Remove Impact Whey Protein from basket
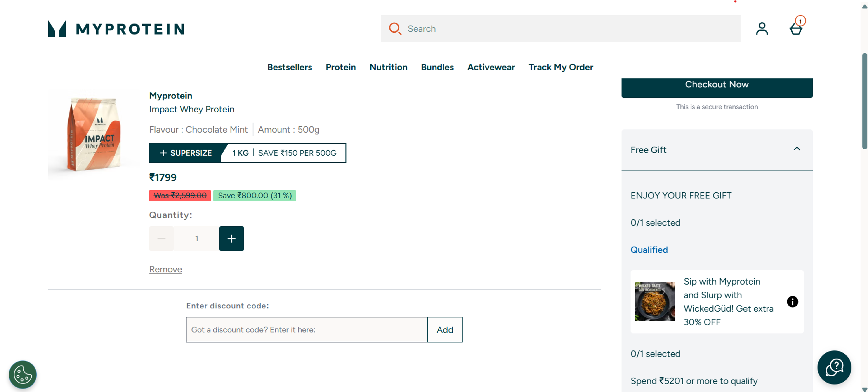The height and width of the screenshot is (392, 868). coord(165,269)
